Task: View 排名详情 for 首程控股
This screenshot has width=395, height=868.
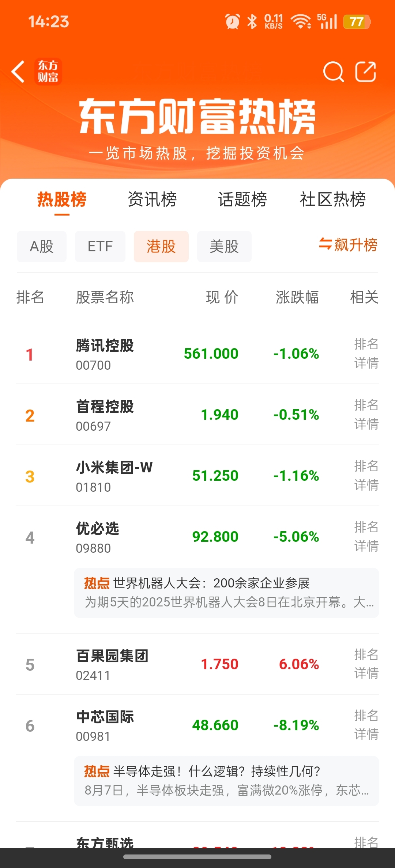Action: click(366, 415)
